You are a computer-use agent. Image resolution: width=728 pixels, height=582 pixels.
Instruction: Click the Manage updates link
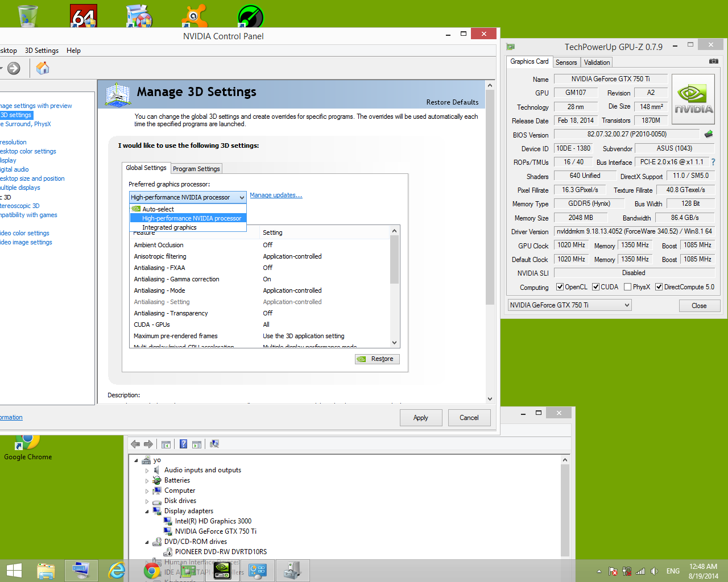[x=276, y=195]
